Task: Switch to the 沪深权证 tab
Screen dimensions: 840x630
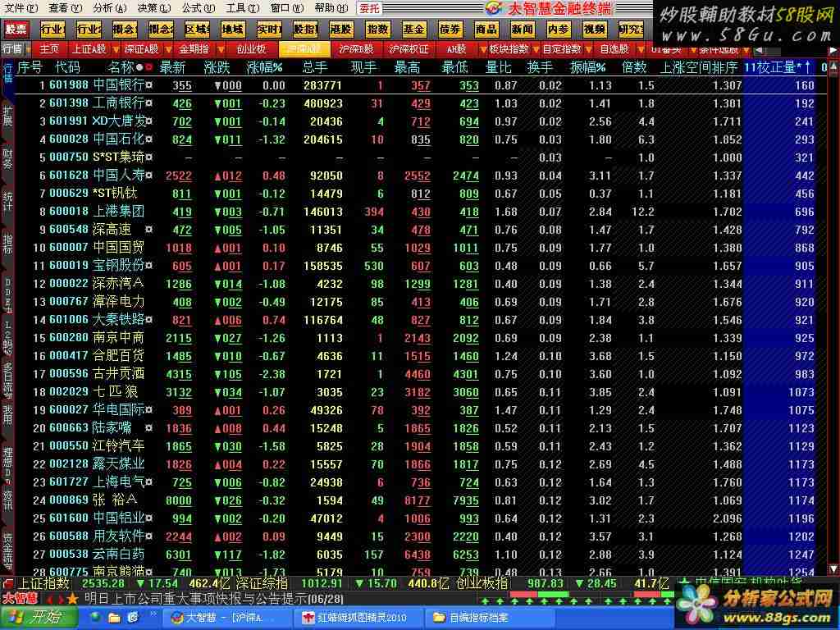Action: point(409,49)
